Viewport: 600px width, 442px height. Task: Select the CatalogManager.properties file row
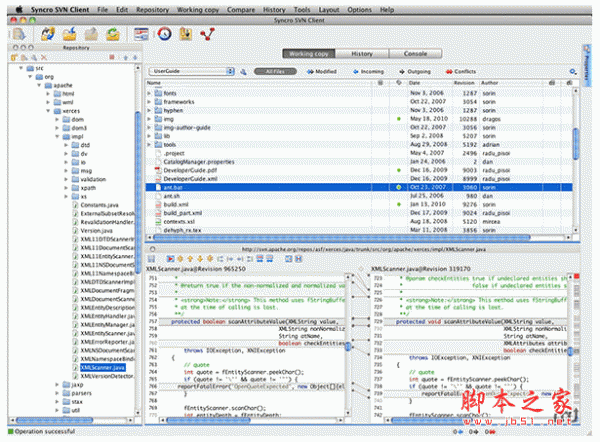[359, 162]
